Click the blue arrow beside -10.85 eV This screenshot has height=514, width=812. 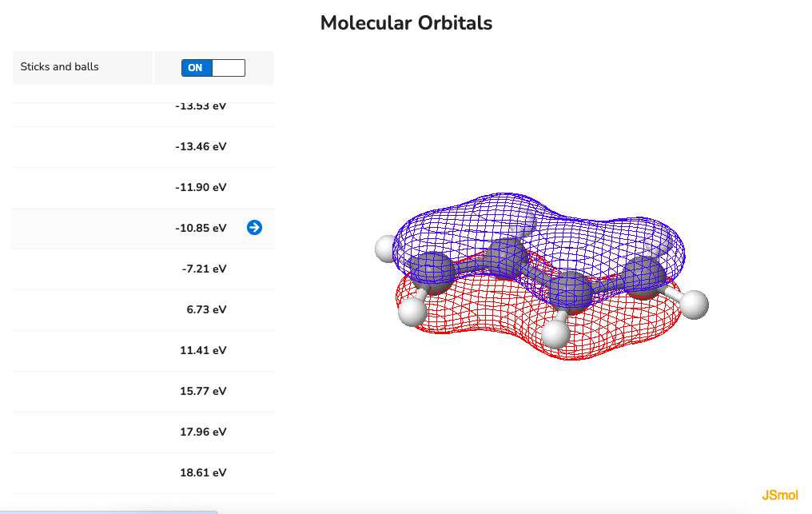coord(254,228)
